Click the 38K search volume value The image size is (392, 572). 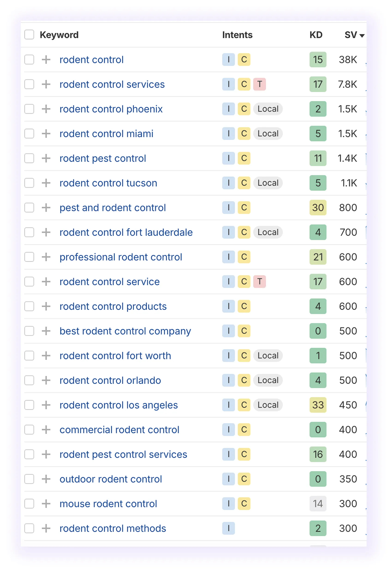[347, 60]
